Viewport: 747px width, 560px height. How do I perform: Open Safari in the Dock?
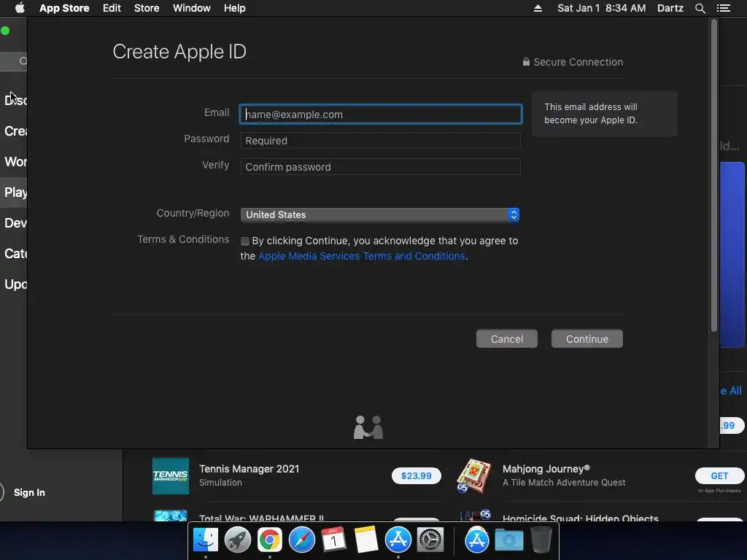[x=301, y=540]
